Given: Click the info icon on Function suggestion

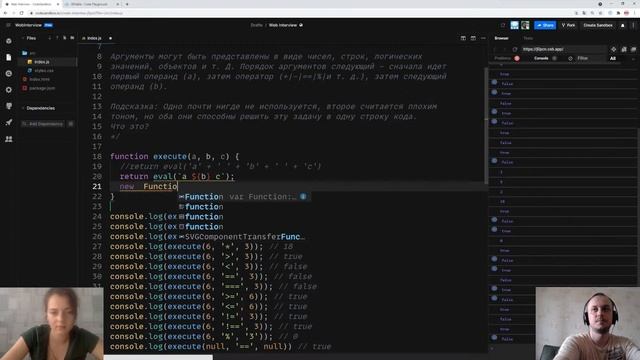Looking at the screenshot, I should tap(303, 197).
